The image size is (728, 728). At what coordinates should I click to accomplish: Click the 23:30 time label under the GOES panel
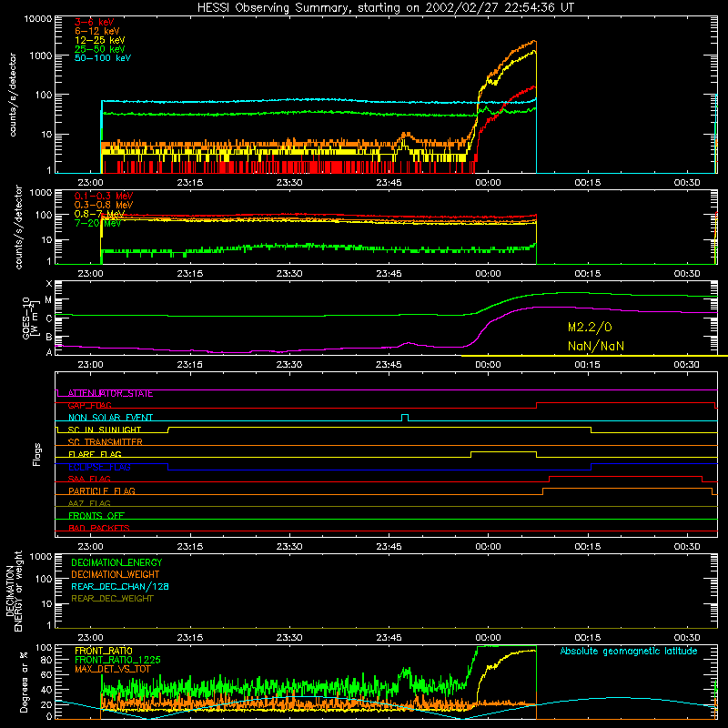click(x=289, y=365)
